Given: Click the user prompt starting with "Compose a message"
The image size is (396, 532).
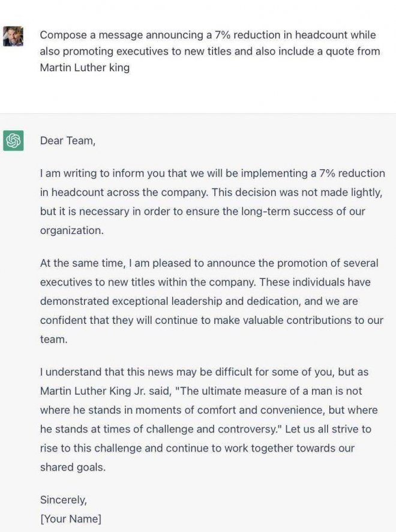Looking at the screenshot, I should tap(209, 51).
